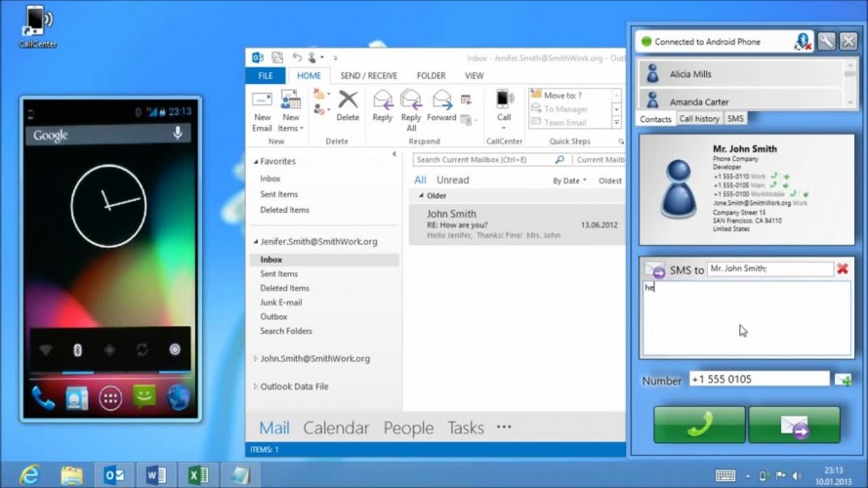Switch to the SMS tab in CallCenter
Image resolution: width=868 pixels, height=488 pixels.
[x=735, y=118]
